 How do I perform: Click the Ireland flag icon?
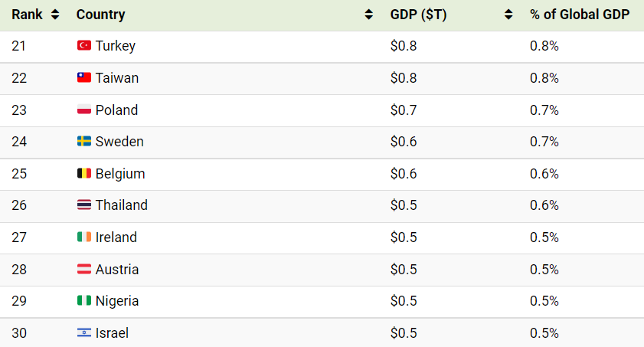(x=84, y=237)
